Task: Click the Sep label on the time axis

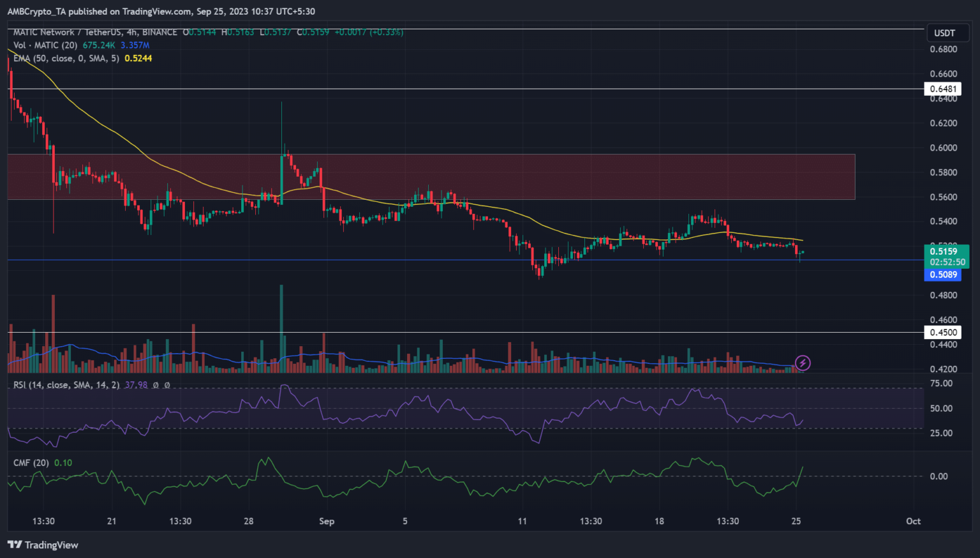Action: click(327, 521)
